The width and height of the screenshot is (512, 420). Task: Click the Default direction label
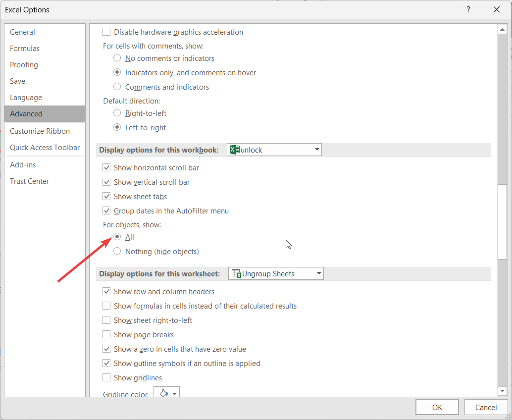click(x=132, y=101)
